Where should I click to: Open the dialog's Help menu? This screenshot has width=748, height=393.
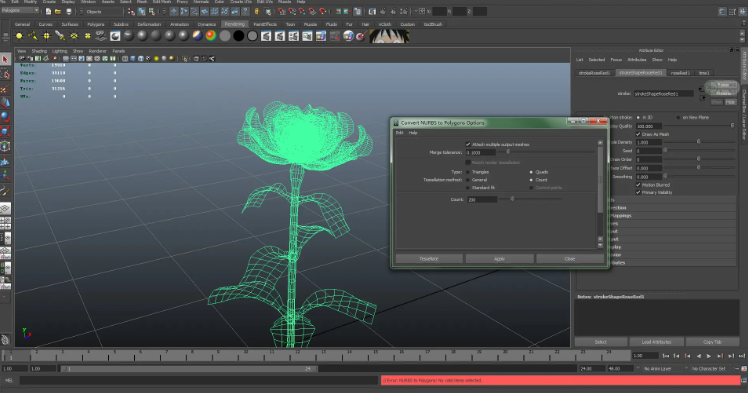(x=413, y=133)
